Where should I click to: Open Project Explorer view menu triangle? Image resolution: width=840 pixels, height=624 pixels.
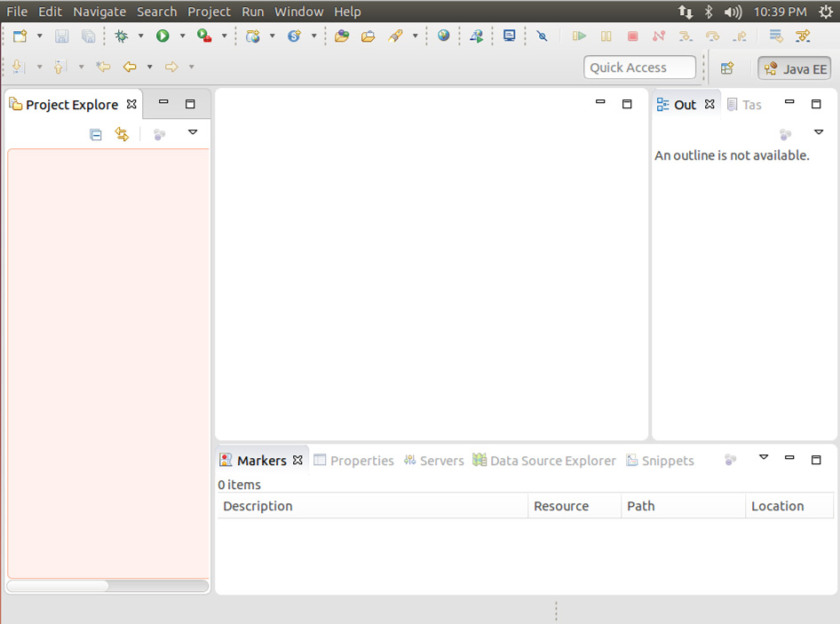tap(193, 132)
